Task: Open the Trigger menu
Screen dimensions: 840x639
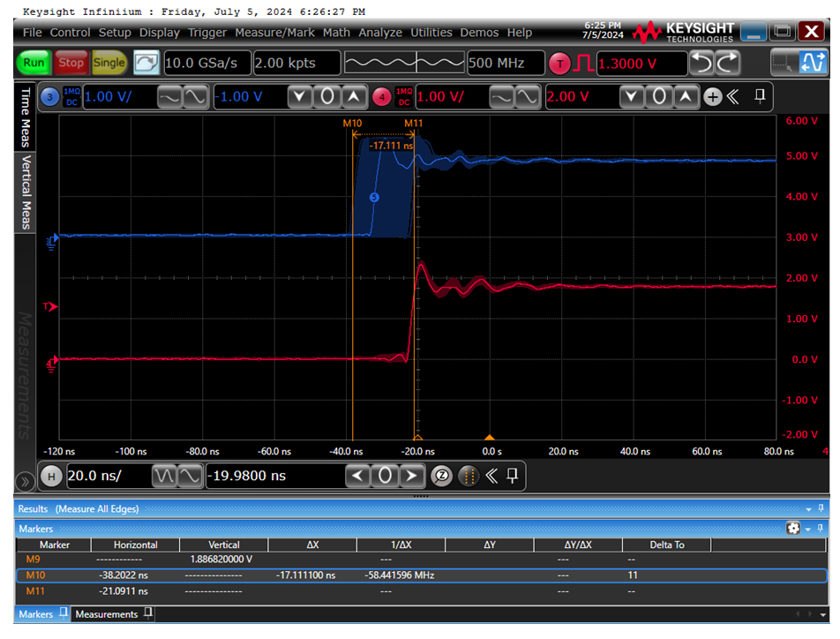Action: pyautogui.click(x=207, y=33)
